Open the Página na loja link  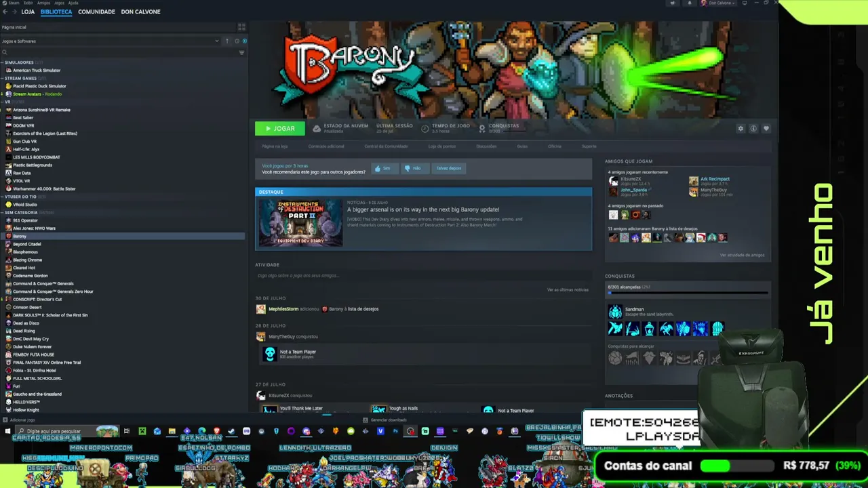275,146
